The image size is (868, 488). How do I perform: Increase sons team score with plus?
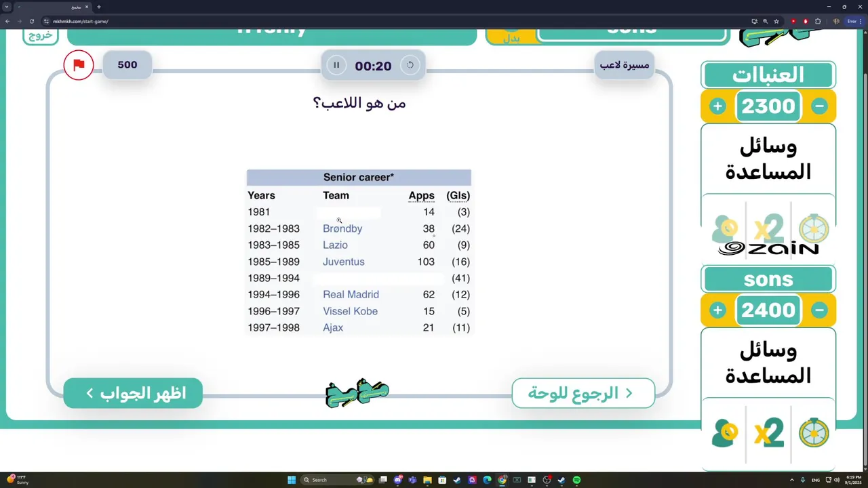[717, 310]
